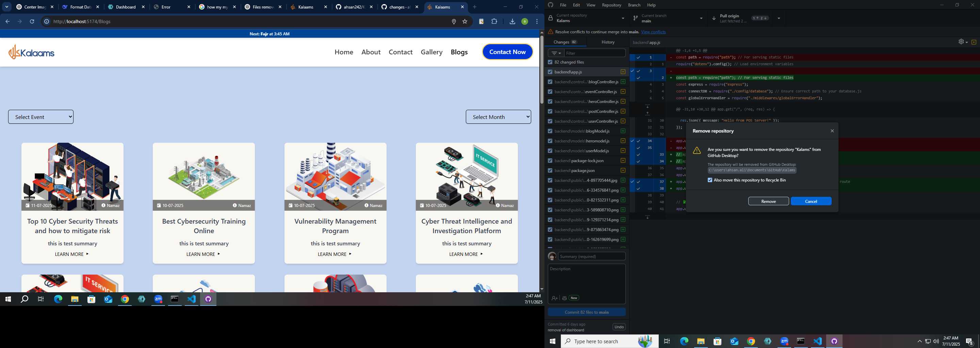Click into the Summary (required) field
Viewport: 980px width, 348px height.
[592, 257]
